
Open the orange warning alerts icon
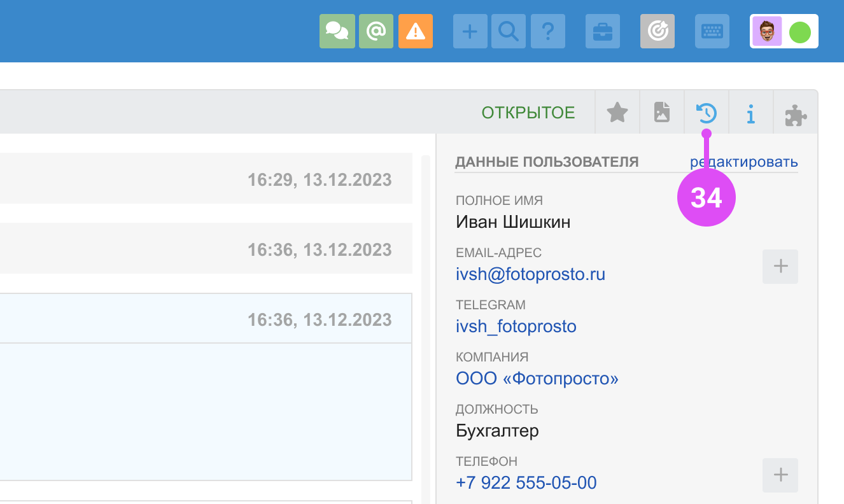(416, 31)
